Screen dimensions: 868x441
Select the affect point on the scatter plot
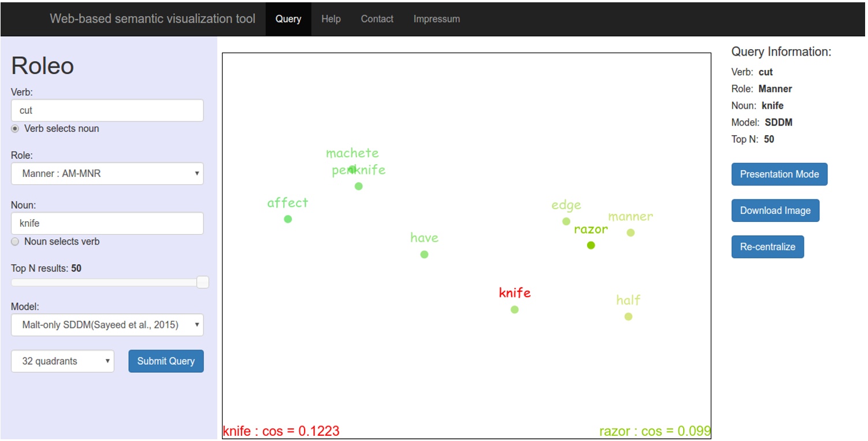[287, 218]
